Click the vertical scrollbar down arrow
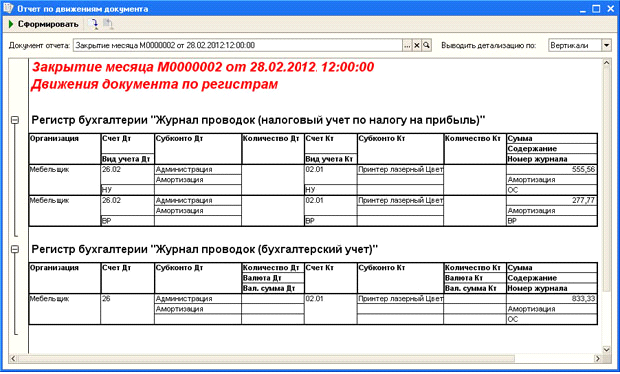 tap(607, 349)
